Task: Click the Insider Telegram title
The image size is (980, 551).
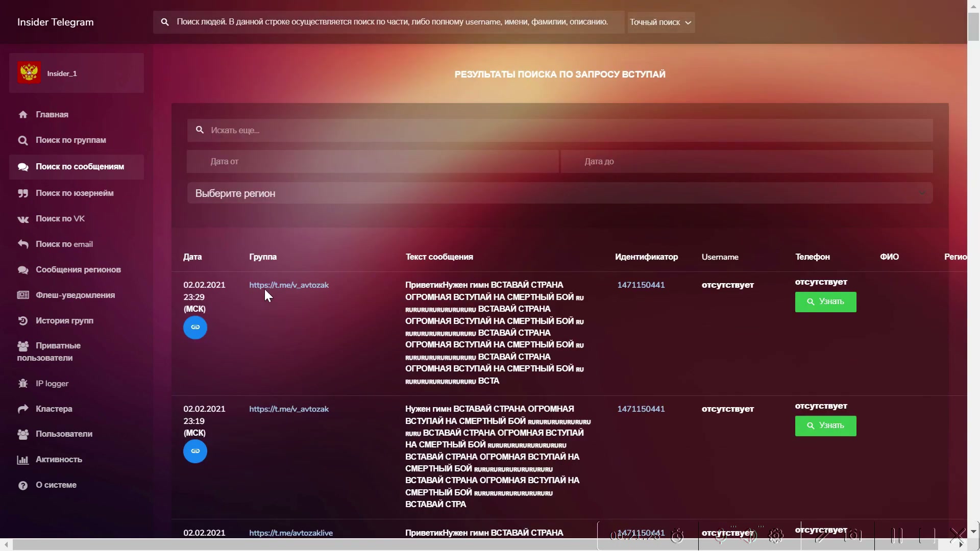Action: [56, 22]
